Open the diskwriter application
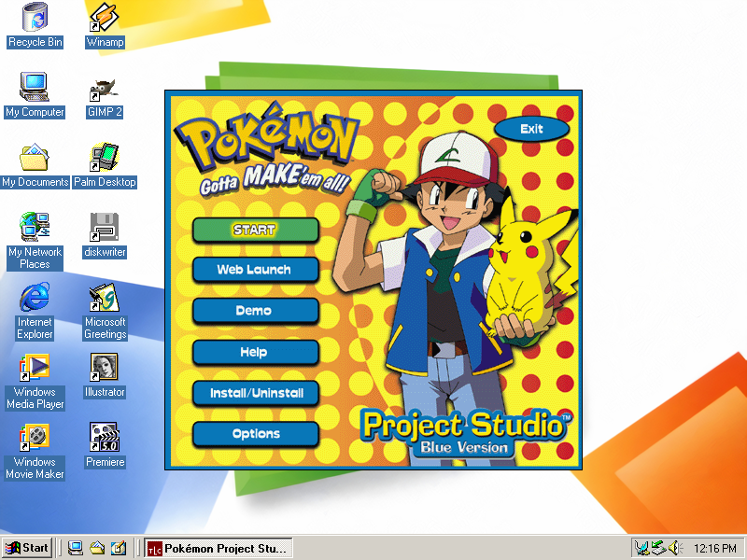The image size is (747, 560). 103,229
